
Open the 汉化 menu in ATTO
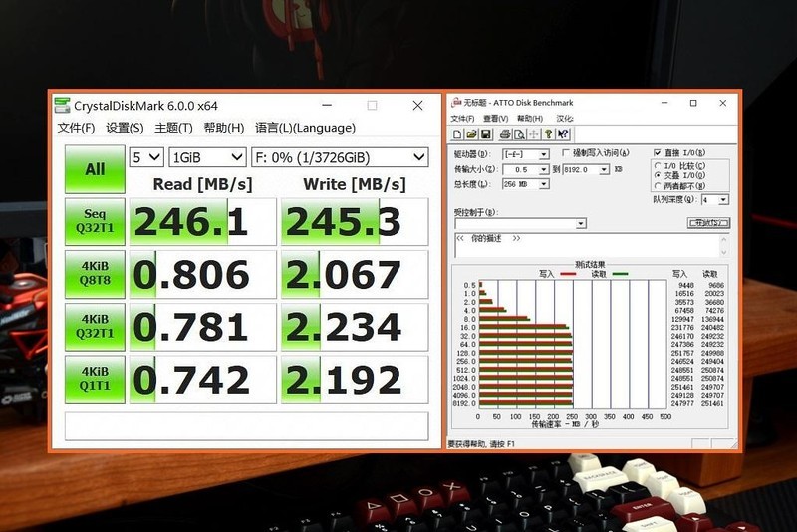click(564, 119)
